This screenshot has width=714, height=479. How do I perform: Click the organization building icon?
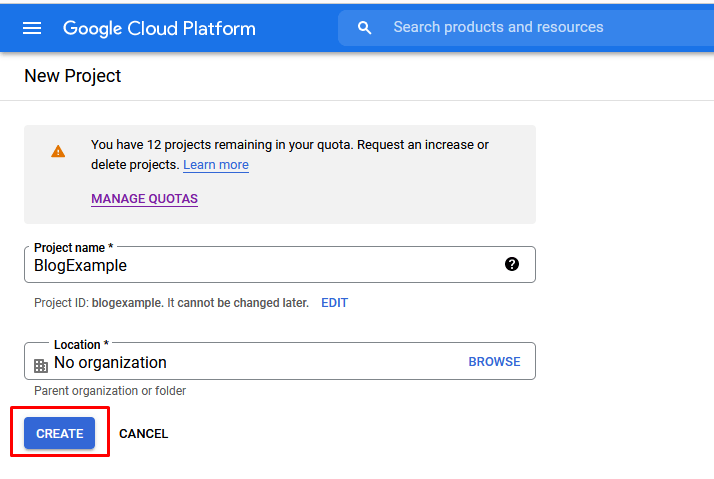(x=41, y=365)
